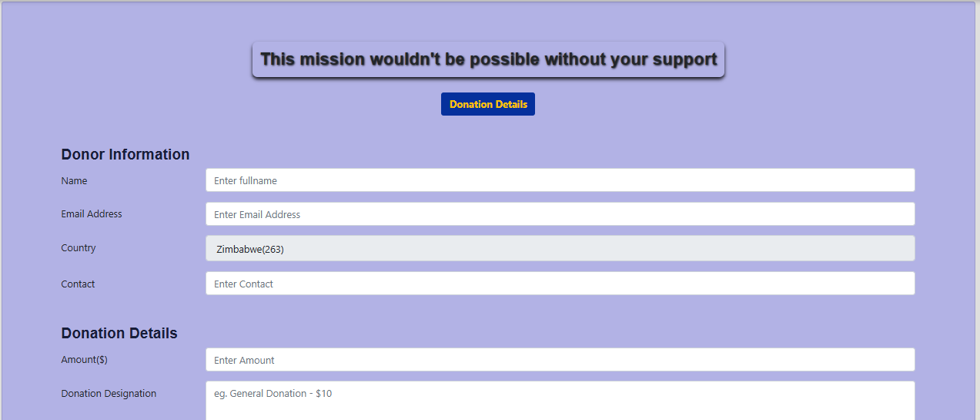Screen dimensions: 980x420
Task: Click the 'Enter fullname' placeholder text
Action: (x=246, y=180)
